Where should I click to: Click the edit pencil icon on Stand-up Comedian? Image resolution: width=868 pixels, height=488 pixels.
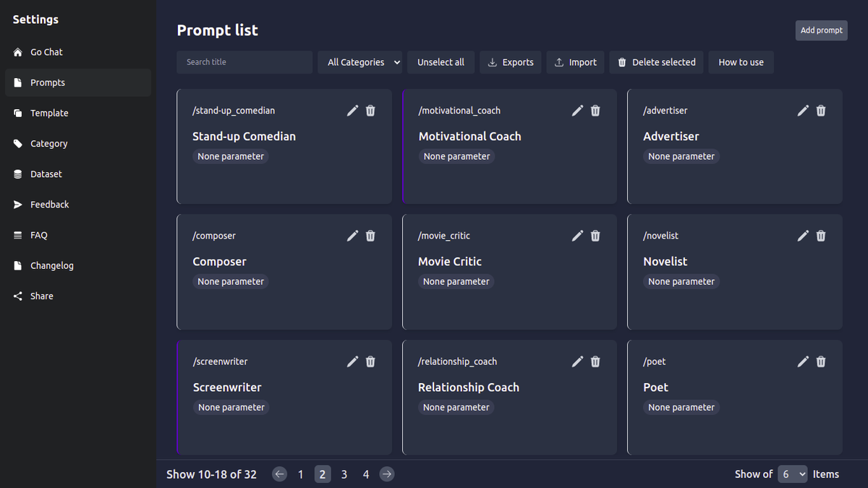click(352, 111)
